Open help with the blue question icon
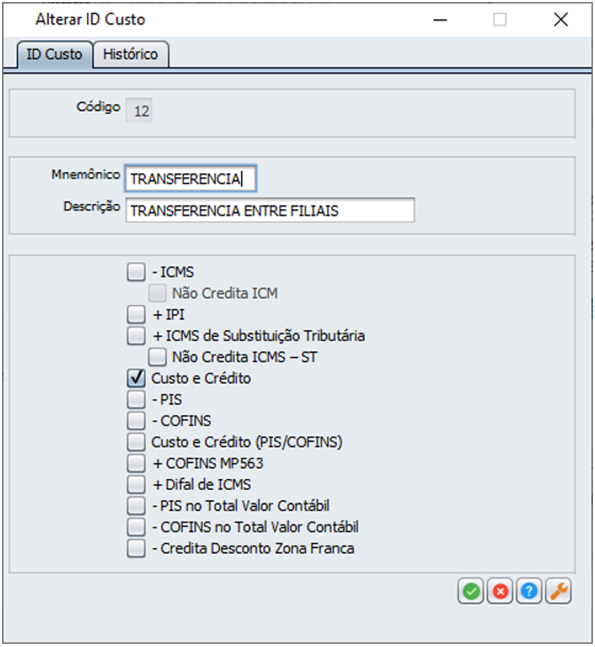Viewport: 595px width, 647px height. [529, 591]
